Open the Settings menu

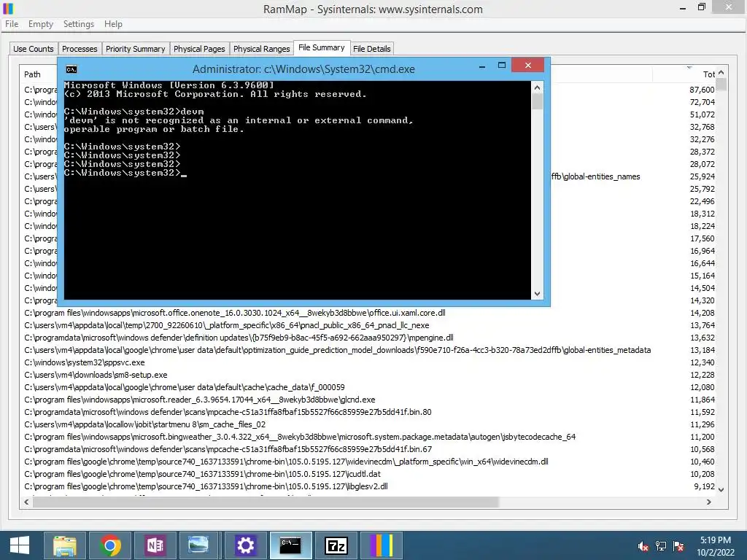coord(79,24)
